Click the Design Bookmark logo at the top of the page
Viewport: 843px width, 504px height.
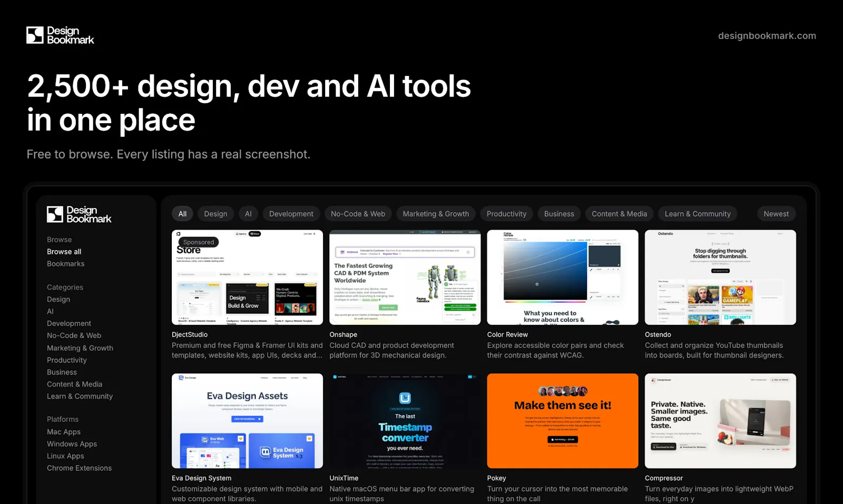click(x=60, y=35)
